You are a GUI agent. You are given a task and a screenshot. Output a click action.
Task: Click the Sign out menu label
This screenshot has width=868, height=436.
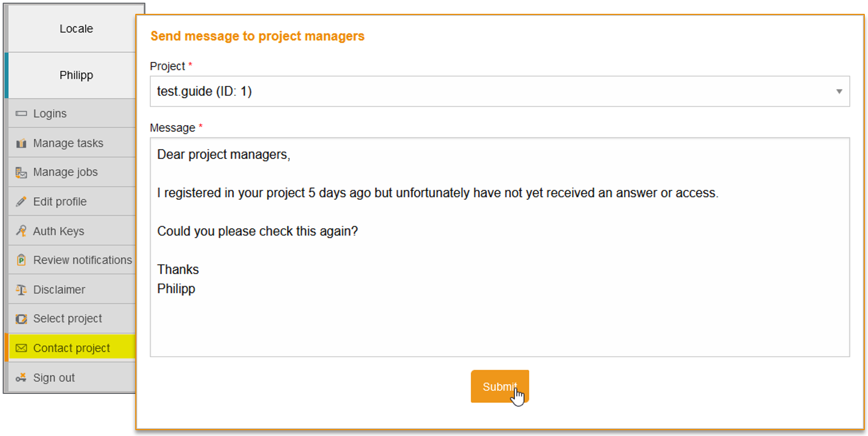[x=54, y=377]
